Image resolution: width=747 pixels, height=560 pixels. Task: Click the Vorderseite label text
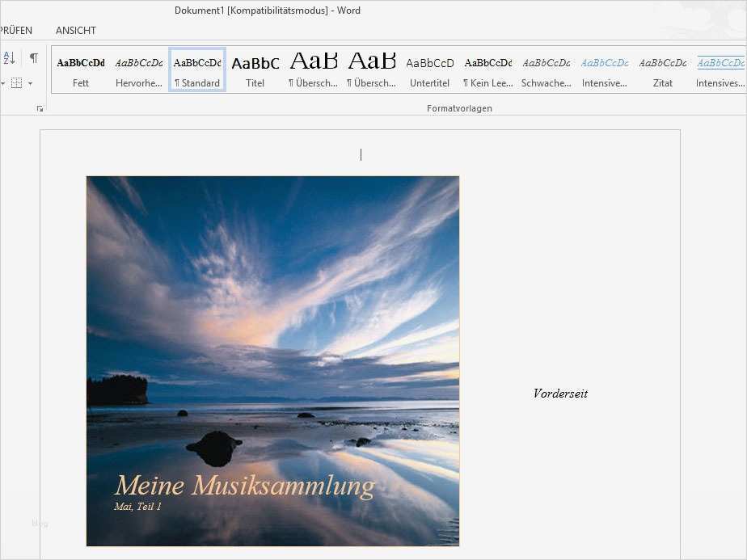pyautogui.click(x=560, y=394)
